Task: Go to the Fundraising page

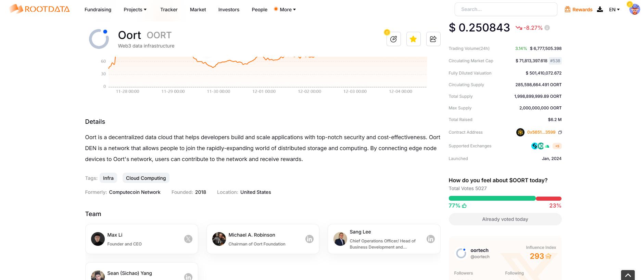Action: pos(98,10)
